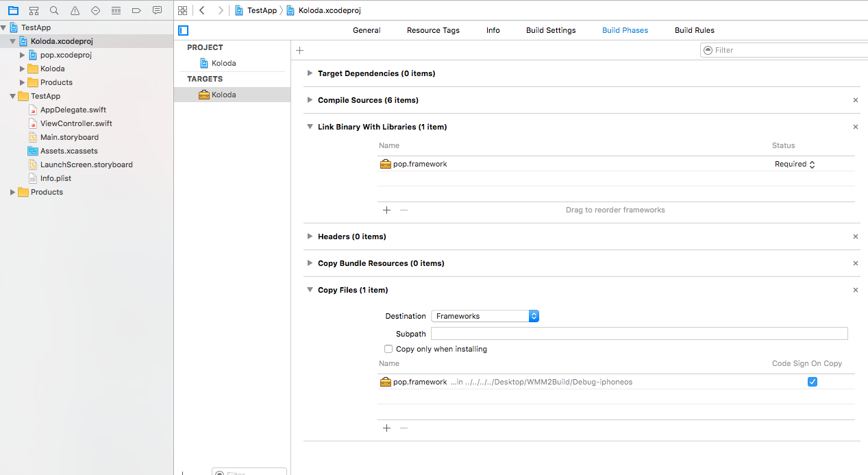Open LaunchScreen.storyboard file
The width and height of the screenshot is (868, 475).
tap(86, 165)
